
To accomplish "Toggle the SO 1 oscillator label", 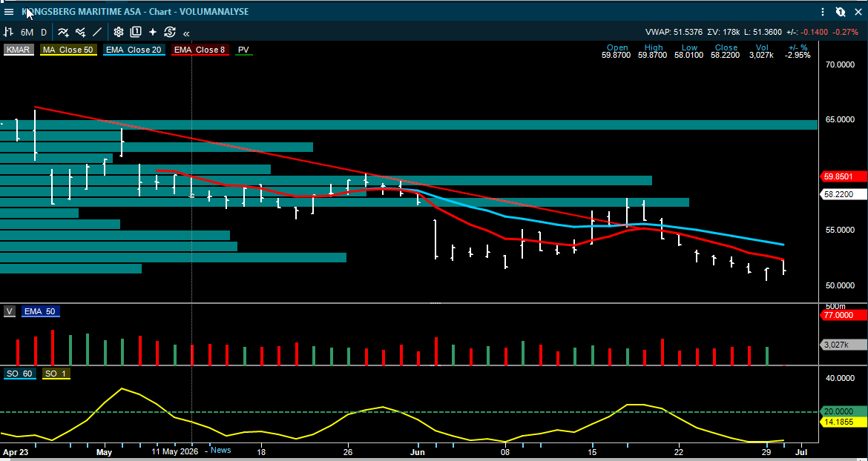I will point(56,374).
